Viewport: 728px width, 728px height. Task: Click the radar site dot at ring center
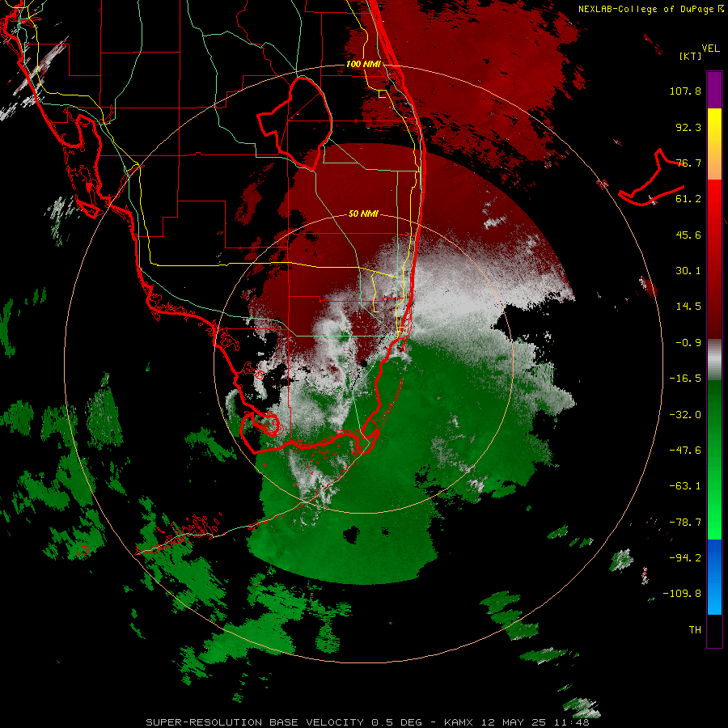pyautogui.click(x=363, y=363)
